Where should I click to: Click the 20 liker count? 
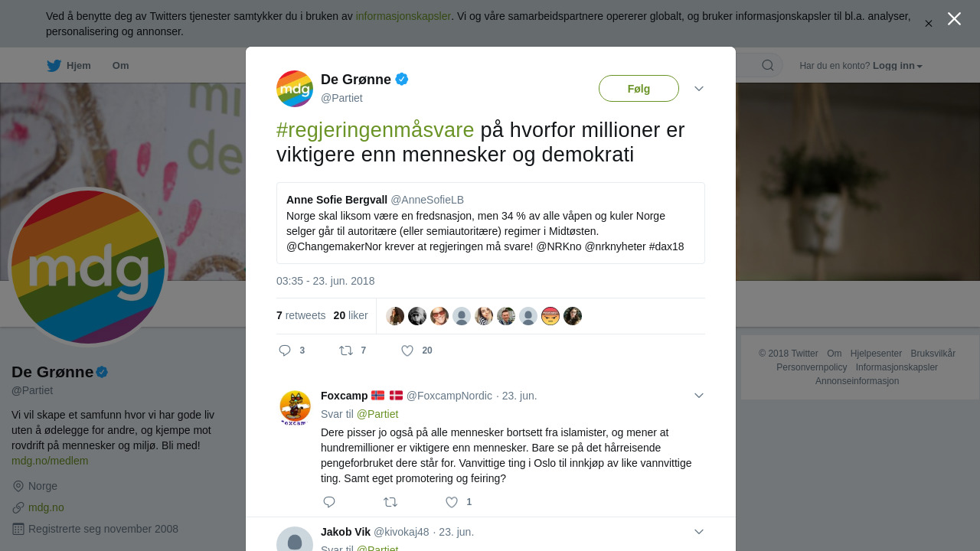pos(351,315)
